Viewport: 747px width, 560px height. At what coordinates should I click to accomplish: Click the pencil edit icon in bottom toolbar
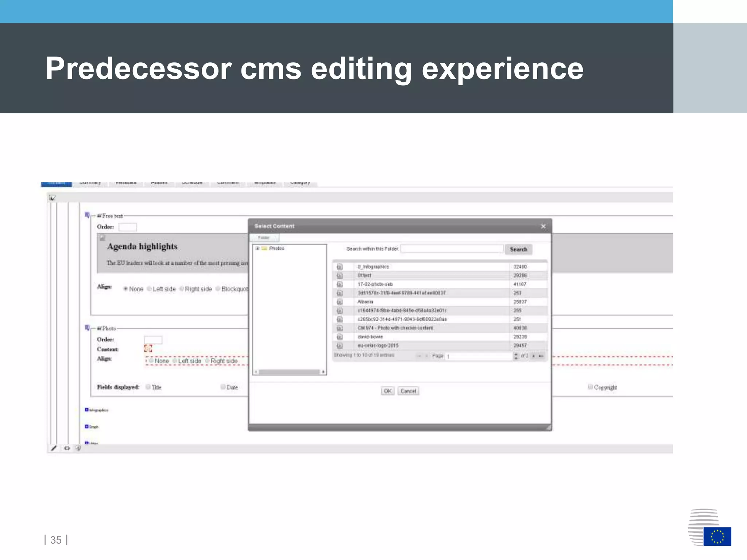[54, 448]
